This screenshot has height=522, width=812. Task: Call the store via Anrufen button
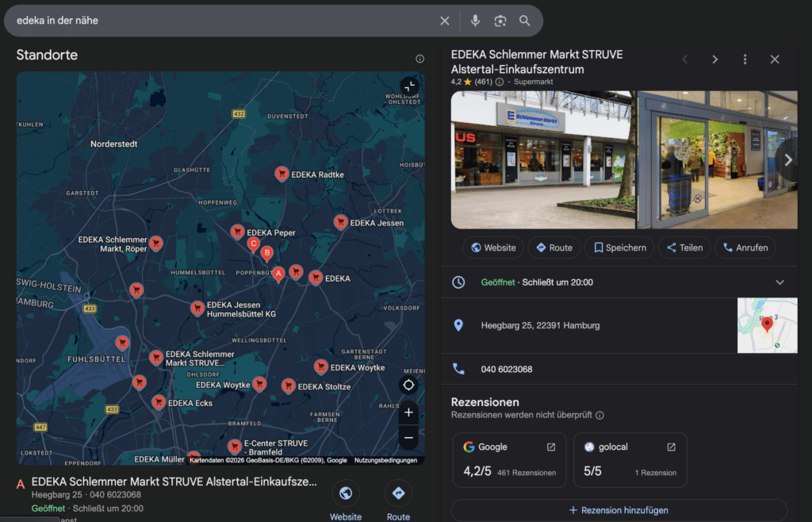click(x=745, y=248)
